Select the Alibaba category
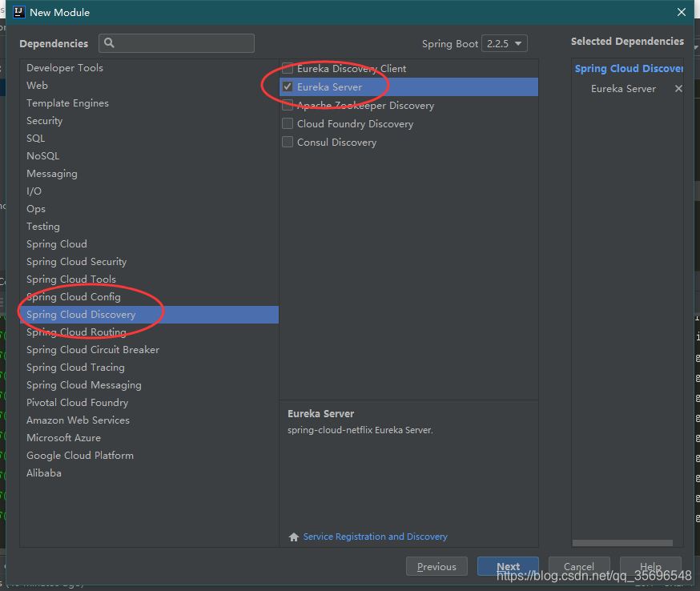Screen dimensions: 700x591 pos(149,473)
